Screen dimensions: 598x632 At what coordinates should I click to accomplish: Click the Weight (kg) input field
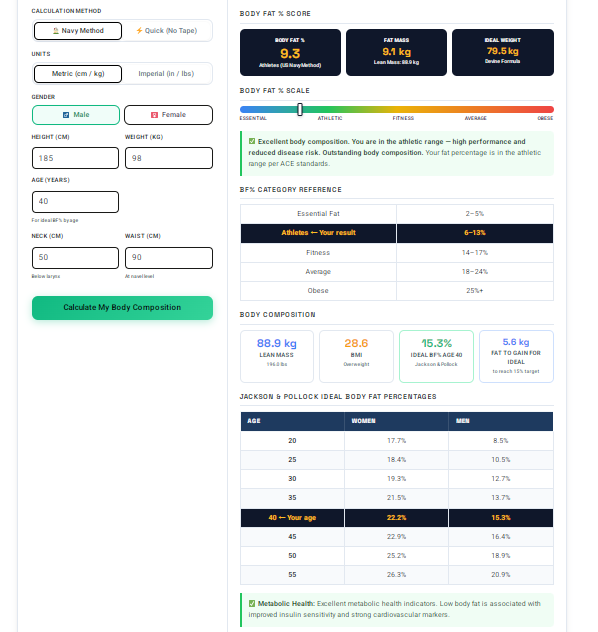coord(169,158)
